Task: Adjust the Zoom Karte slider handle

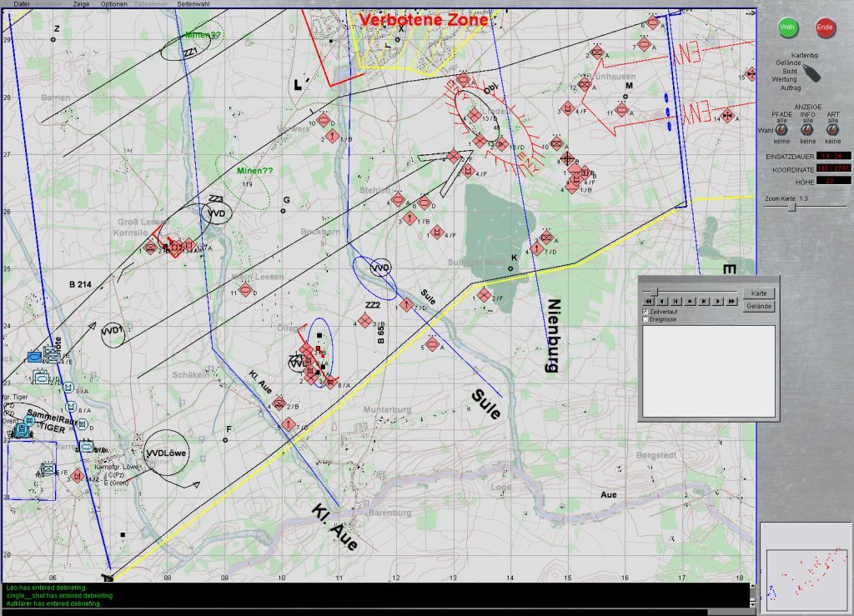Action: pyautogui.click(x=792, y=208)
